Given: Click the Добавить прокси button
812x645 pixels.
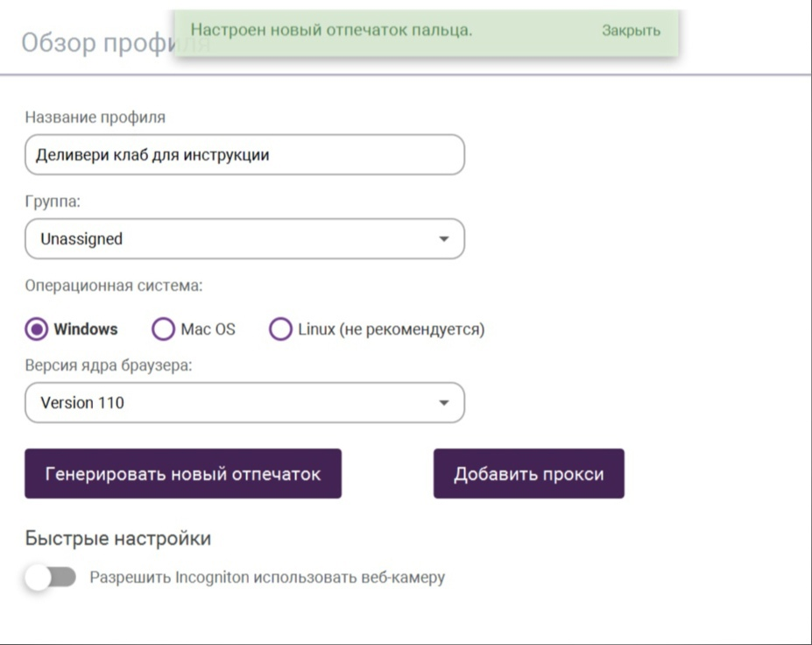Looking at the screenshot, I should coord(529,473).
